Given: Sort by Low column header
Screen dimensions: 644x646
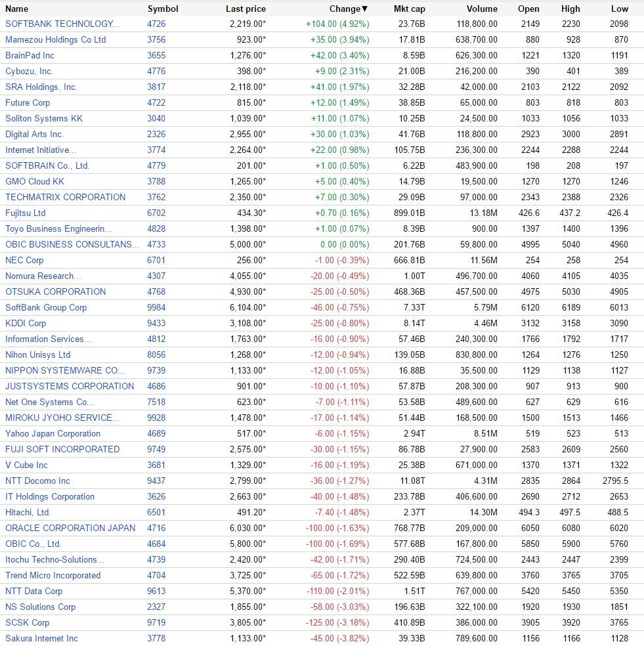Looking at the screenshot, I should click(x=620, y=9).
